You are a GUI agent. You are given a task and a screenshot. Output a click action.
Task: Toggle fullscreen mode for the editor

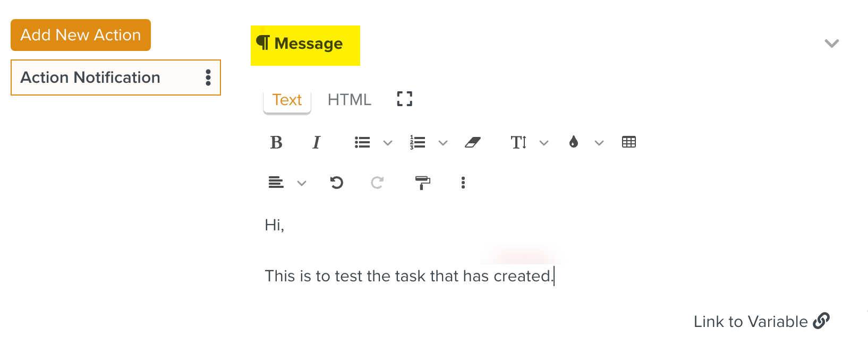[404, 99]
